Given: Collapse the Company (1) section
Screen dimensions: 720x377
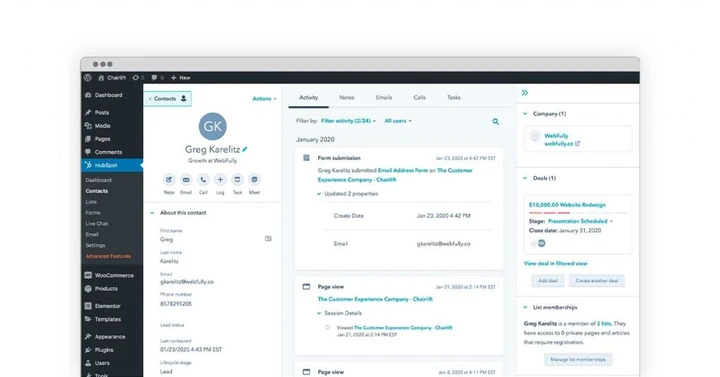Looking at the screenshot, I should [x=525, y=114].
